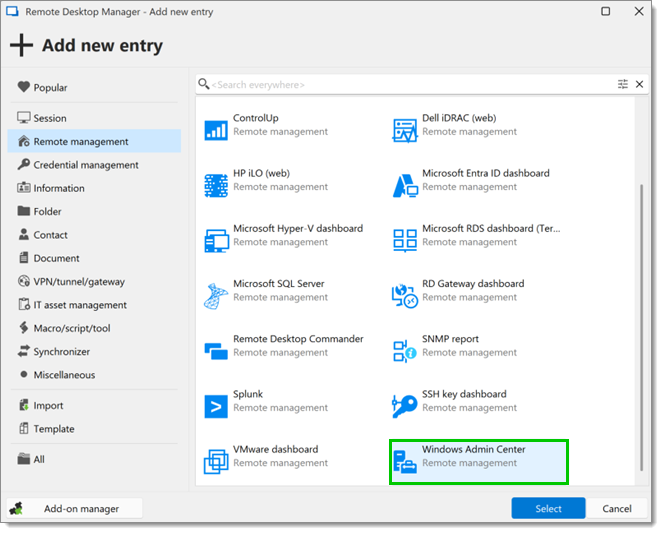This screenshot has width=662, height=533.
Task: Switch to the Session category
Action: tap(94, 118)
